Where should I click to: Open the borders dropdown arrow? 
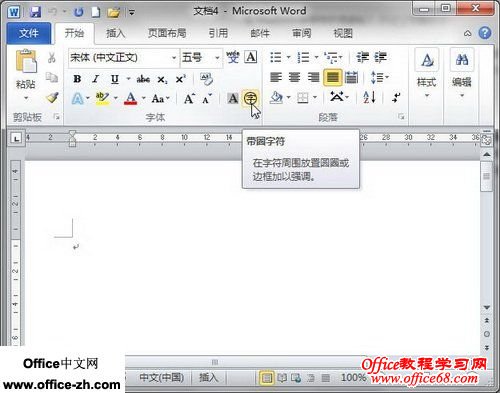pyautogui.click(x=315, y=98)
